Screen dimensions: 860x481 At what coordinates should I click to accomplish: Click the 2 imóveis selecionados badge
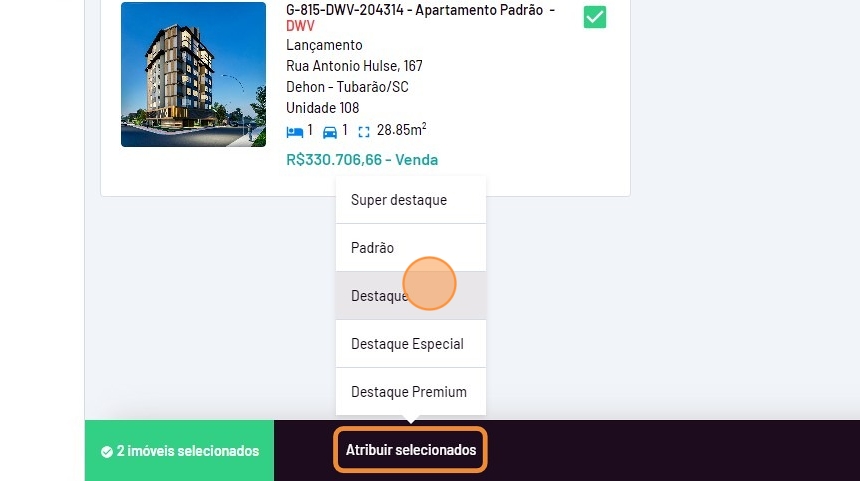(180, 451)
